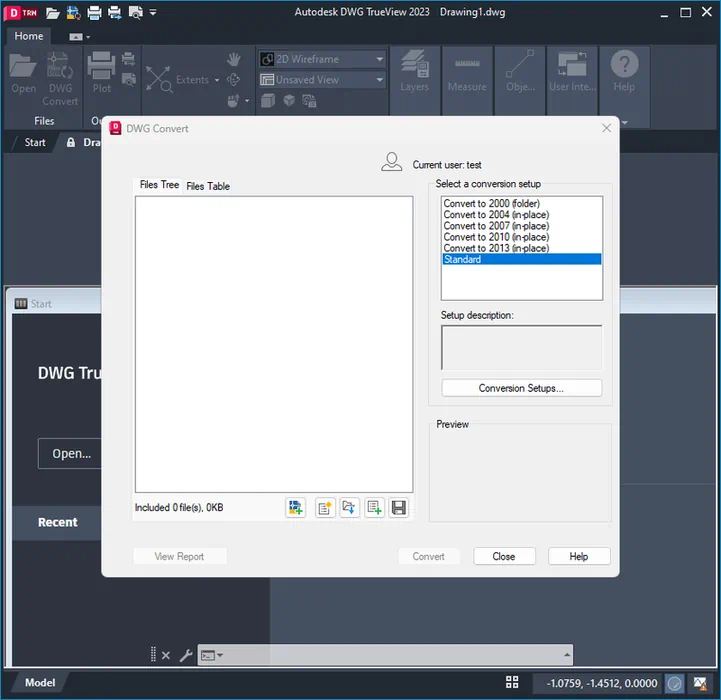Click the Orbit icon in ribbon
This screenshot has width=721, height=700.
coord(234,80)
